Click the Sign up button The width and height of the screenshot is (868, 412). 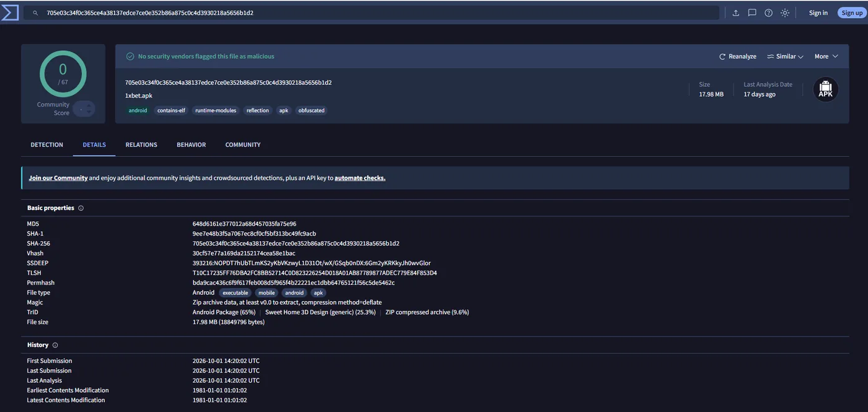pos(852,13)
